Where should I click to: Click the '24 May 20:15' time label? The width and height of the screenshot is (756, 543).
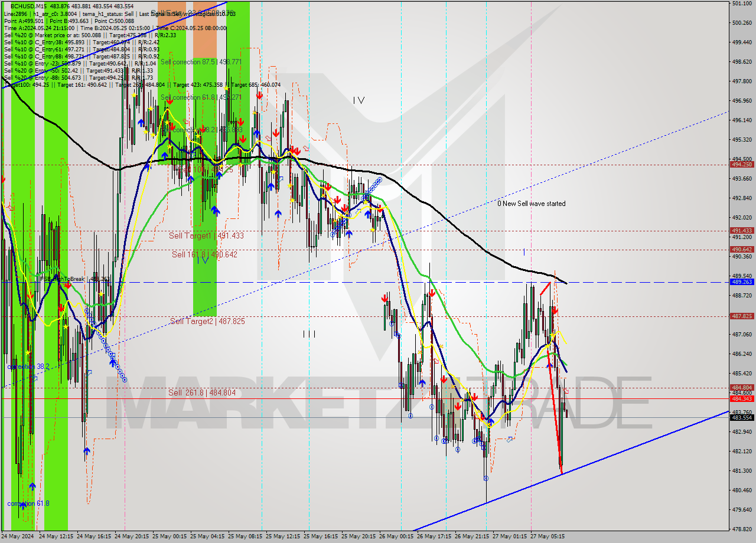click(132, 537)
